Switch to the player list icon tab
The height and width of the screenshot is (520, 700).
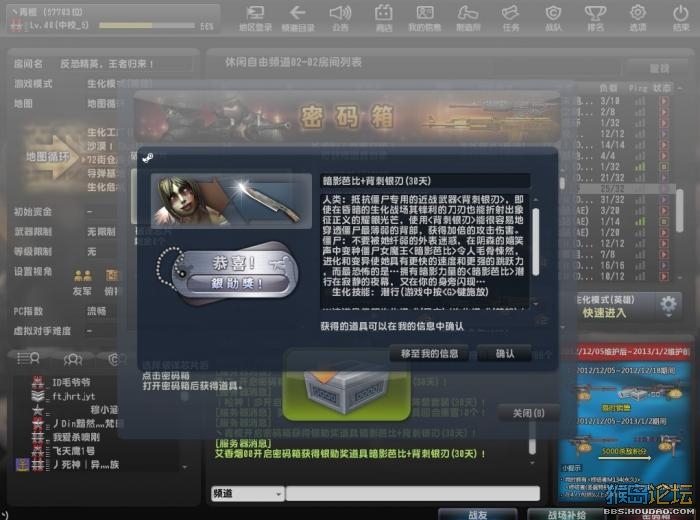[x=28, y=358]
